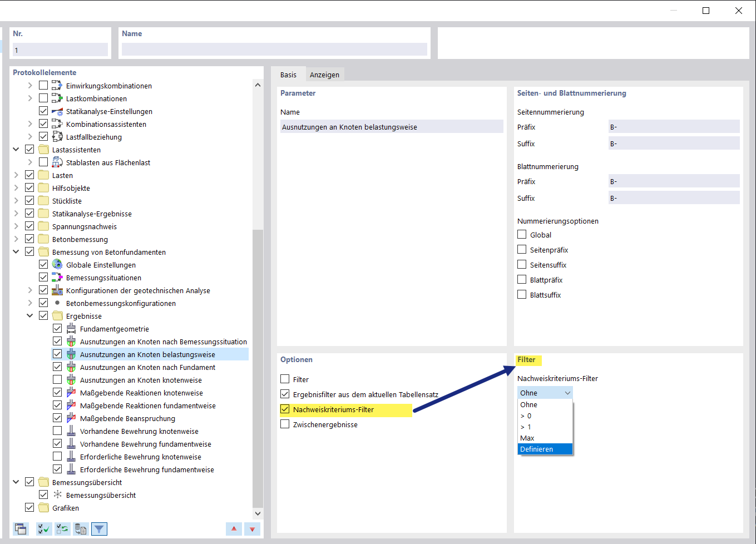The height and width of the screenshot is (544, 756).
Task: Click the invert selection checkboxes icon
Action: tap(62, 529)
